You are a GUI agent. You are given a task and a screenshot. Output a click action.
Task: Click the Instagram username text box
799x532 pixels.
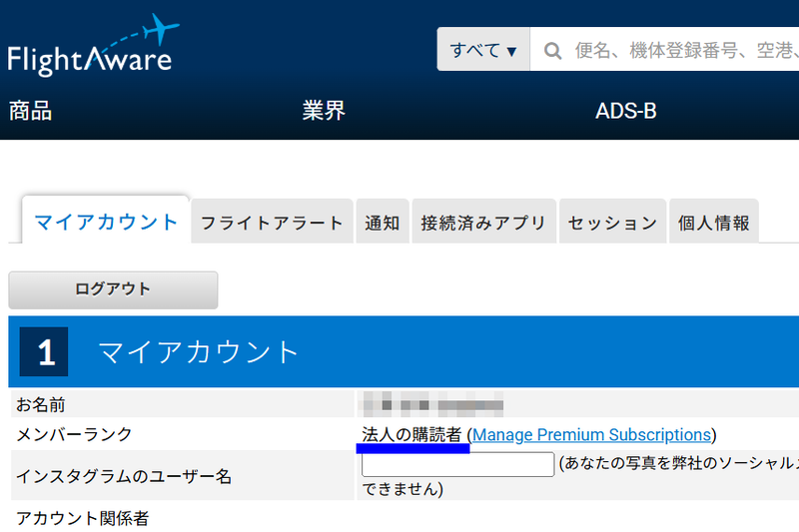457,464
